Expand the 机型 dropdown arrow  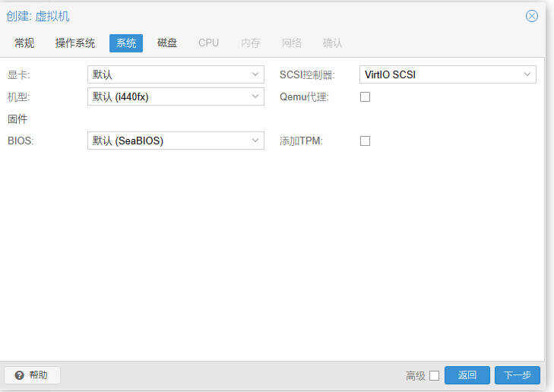(255, 96)
